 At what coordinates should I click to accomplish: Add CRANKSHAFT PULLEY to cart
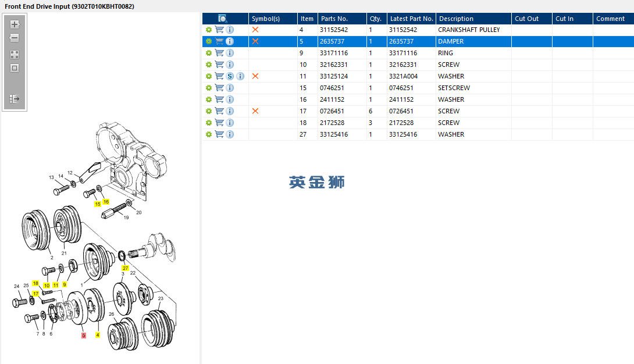click(219, 30)
